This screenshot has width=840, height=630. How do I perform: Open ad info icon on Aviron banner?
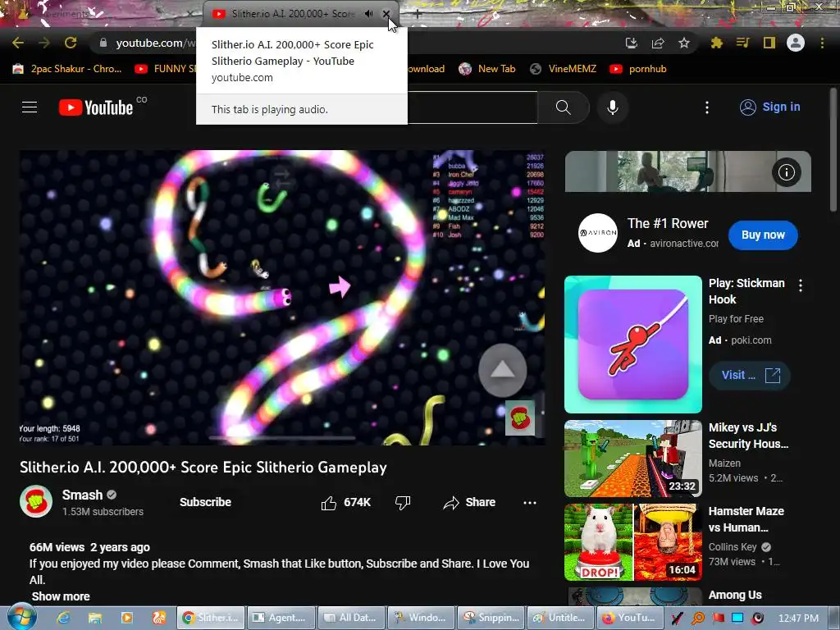[787, 172]
